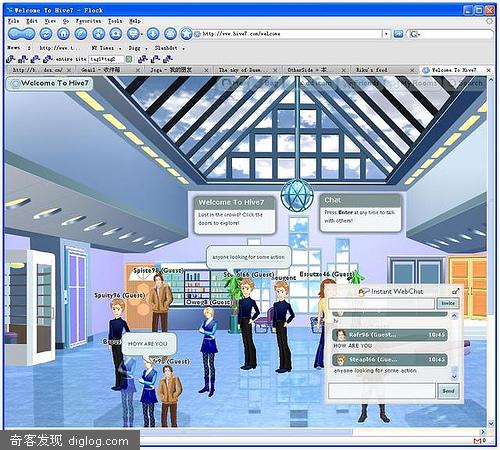Image resolution: width=500 pixels, height=450 pixels.
Task: Open the Tools menu
Action: tap(115, 21)
